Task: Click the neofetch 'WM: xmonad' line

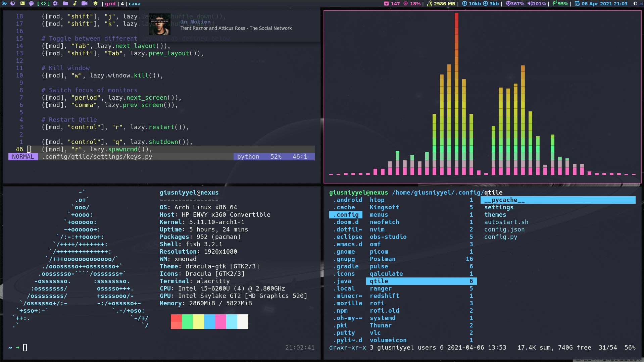Action: [178, 259]
